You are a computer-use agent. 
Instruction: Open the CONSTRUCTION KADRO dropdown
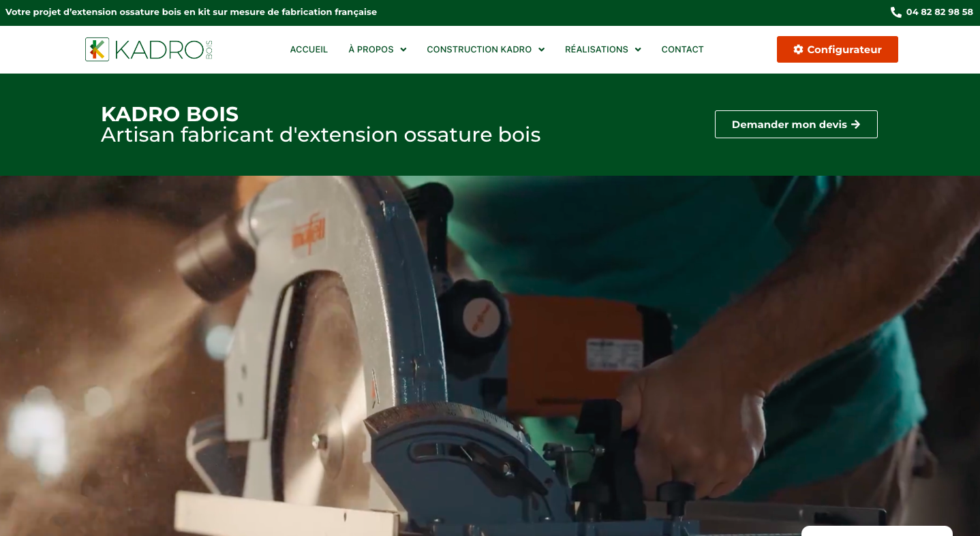(x=541, y=49)
